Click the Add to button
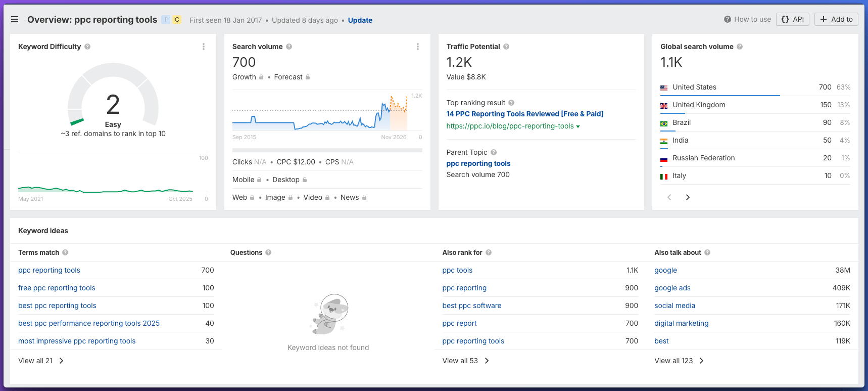This screenshot has width=868, height=391. pos(836,19)
